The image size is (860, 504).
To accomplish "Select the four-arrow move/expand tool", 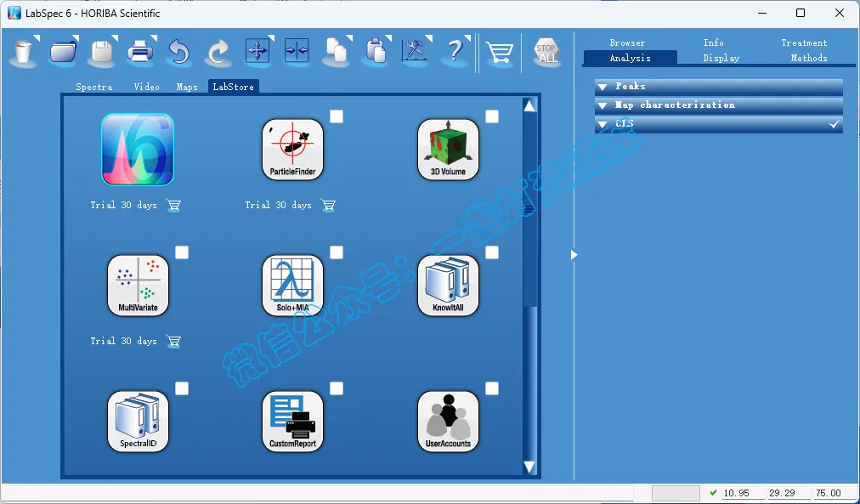I will tap(257, 51).
